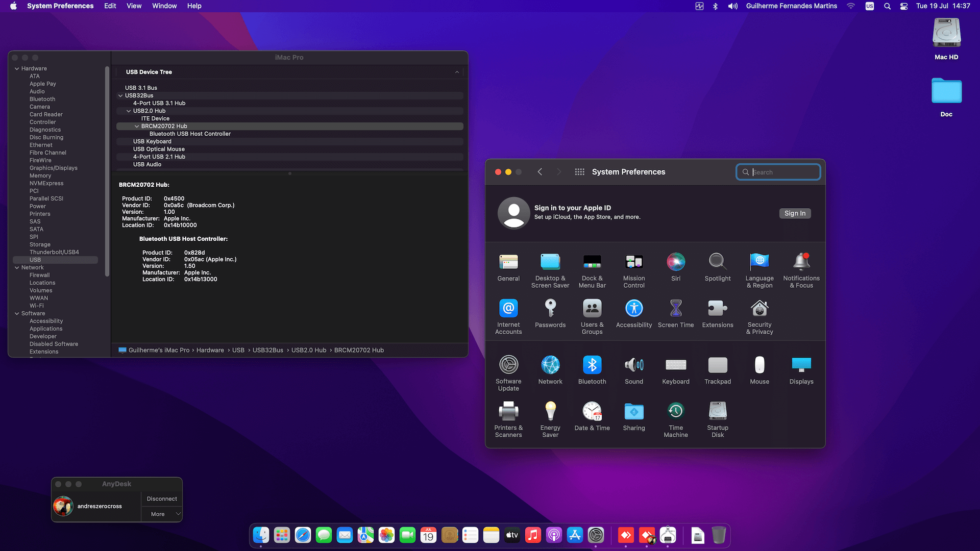This screenshot has height=551, width=980.
Task: Open the More dropdown in AnyDesk
Action: pyautogui.click(x=162, y=514)
